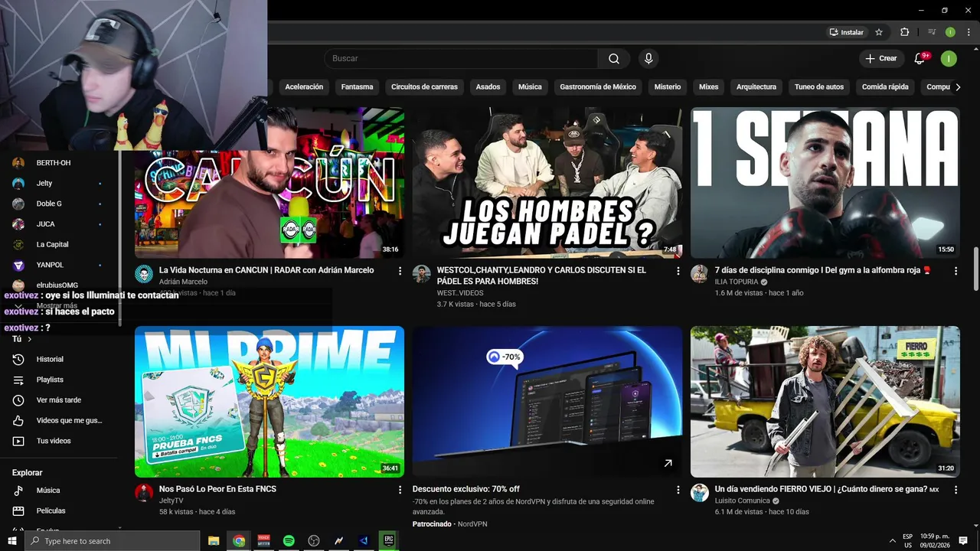The height and width of the screenshot is (551, 980).
Task: Open options for FIERRO VIEJO video
Action: (955, 490)
